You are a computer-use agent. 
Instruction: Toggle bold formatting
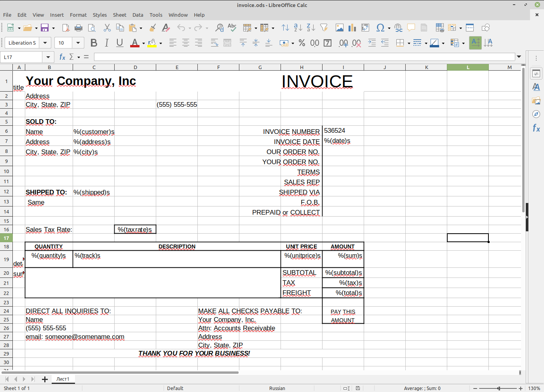[94, 43]
